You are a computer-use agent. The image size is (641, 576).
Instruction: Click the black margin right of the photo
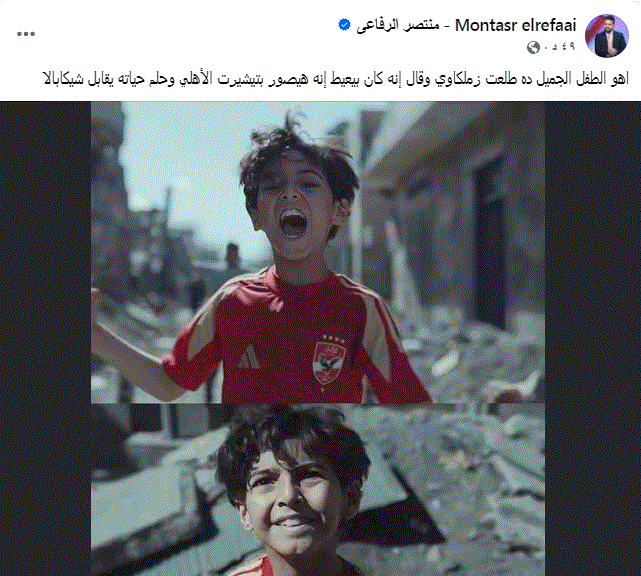coord(593,338)
